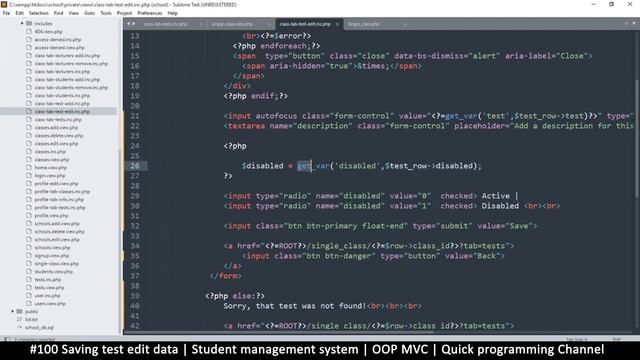The width and height of the screenshot is (640, 360).
Task: Click the Tab Size status bar entry
Action: (576, 339)
